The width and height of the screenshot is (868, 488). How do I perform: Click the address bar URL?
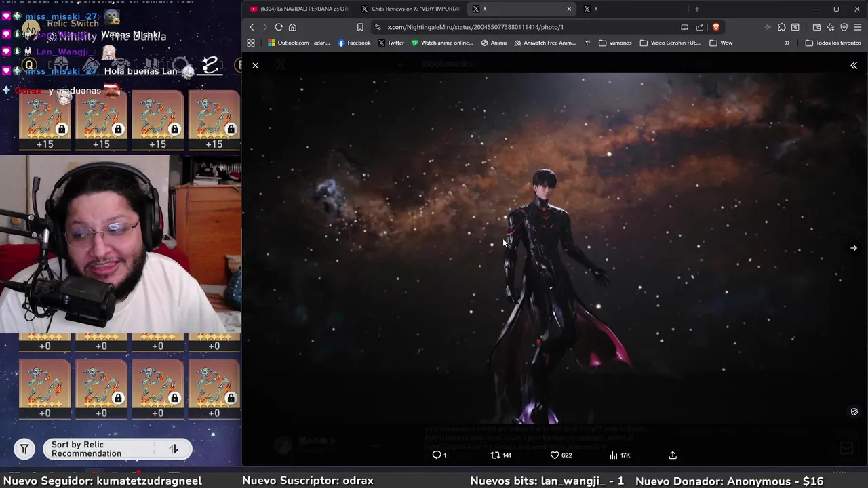click(x=475, y=27)
